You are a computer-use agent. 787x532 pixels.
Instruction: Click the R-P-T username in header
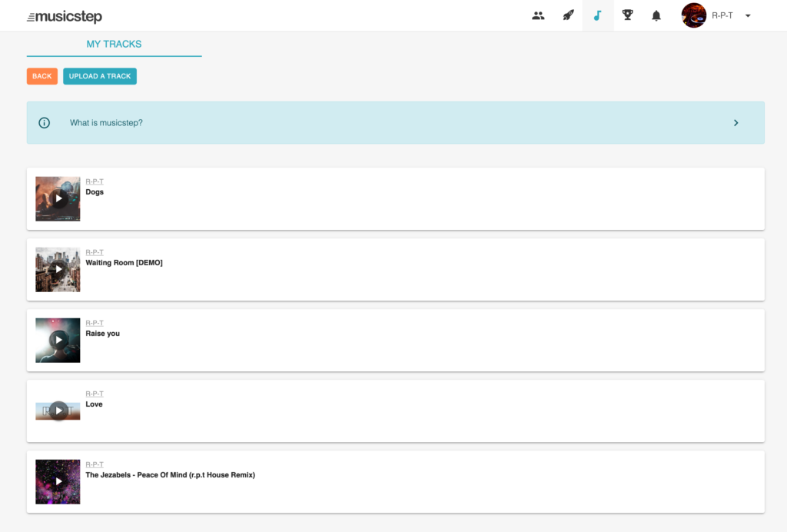tap(722, 15)
